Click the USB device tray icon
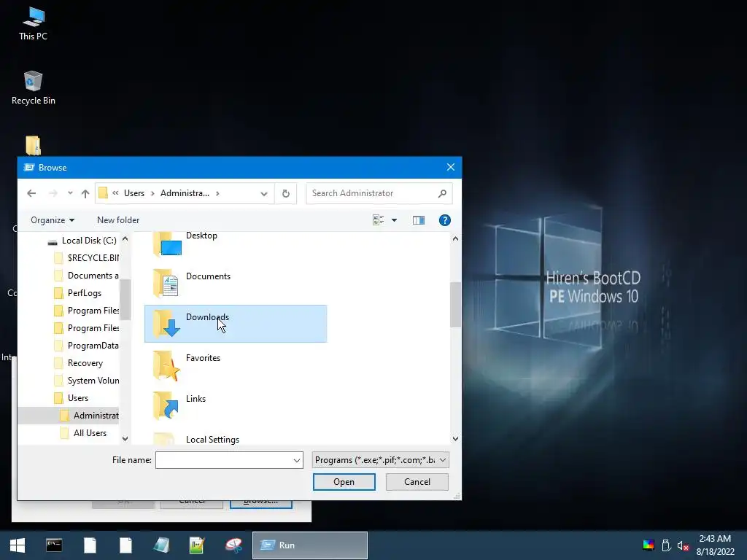This screenshot has height=560, width=747. coord(666,545)
